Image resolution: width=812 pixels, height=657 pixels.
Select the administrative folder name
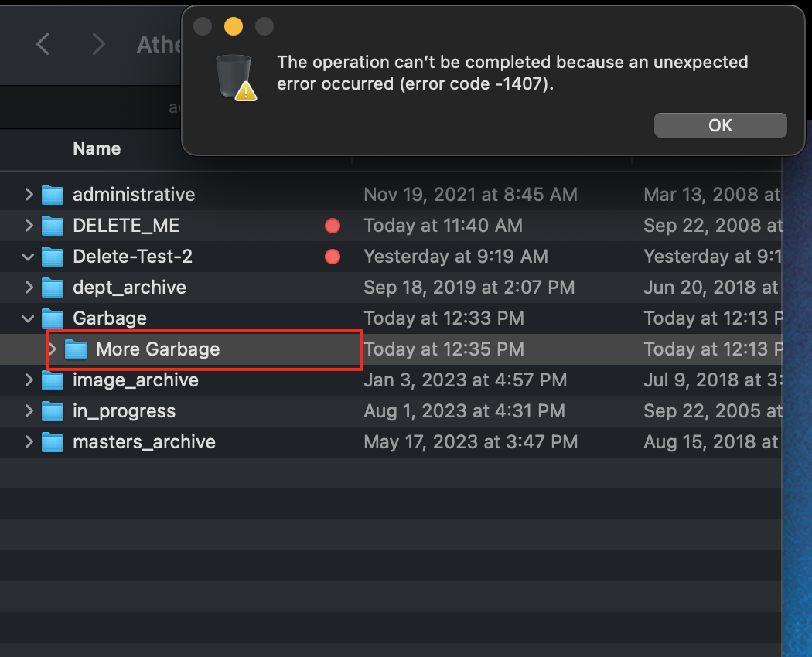(134, 195)
